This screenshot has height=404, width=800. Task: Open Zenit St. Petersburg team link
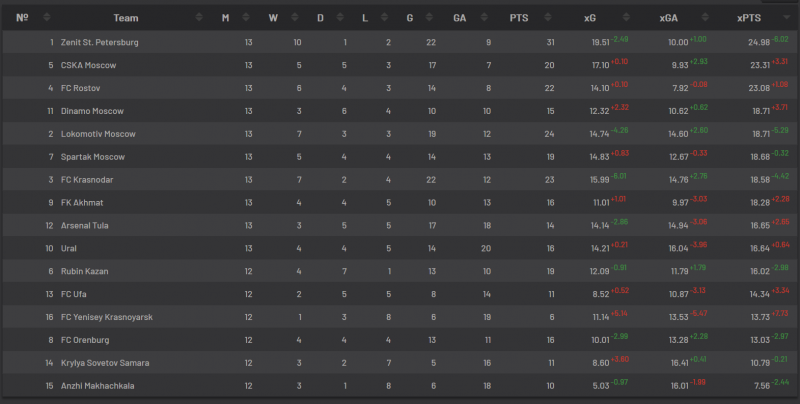click(x=99, y=42)
